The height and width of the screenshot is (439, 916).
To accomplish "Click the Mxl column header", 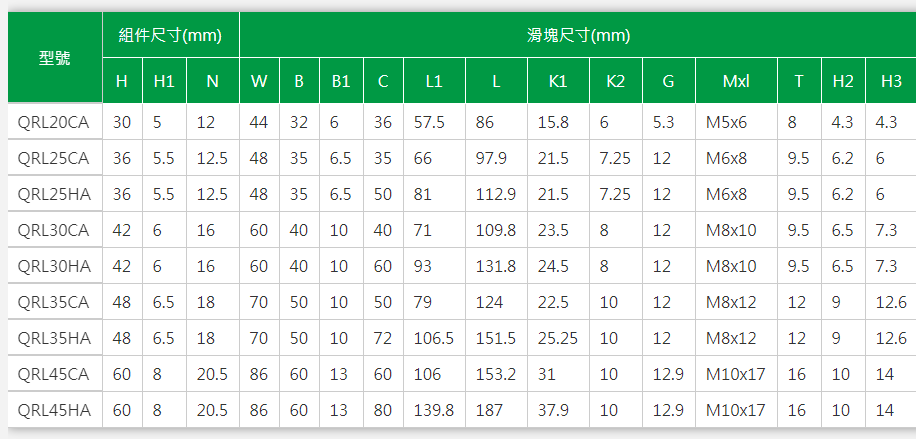I will click(736, 81).
